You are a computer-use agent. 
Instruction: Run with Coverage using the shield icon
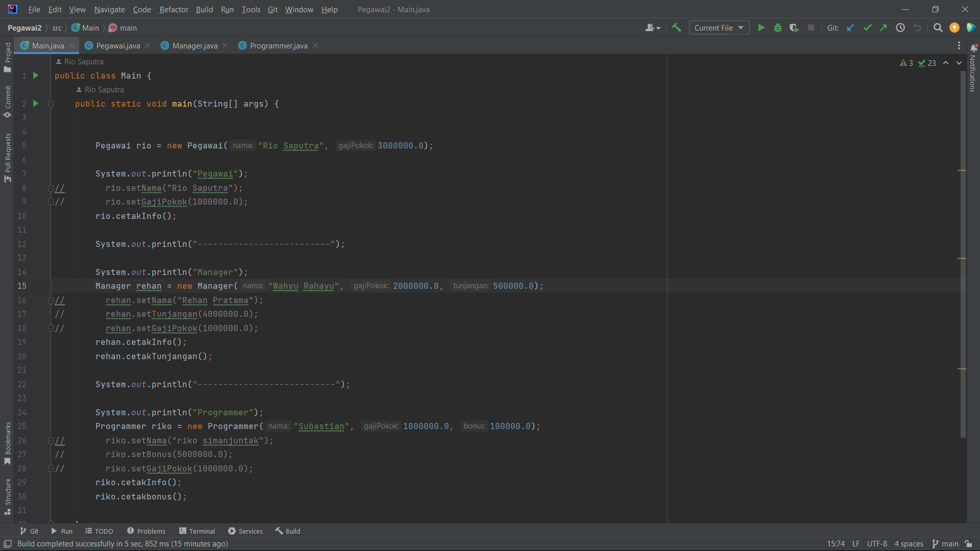[x=794, y=28]
